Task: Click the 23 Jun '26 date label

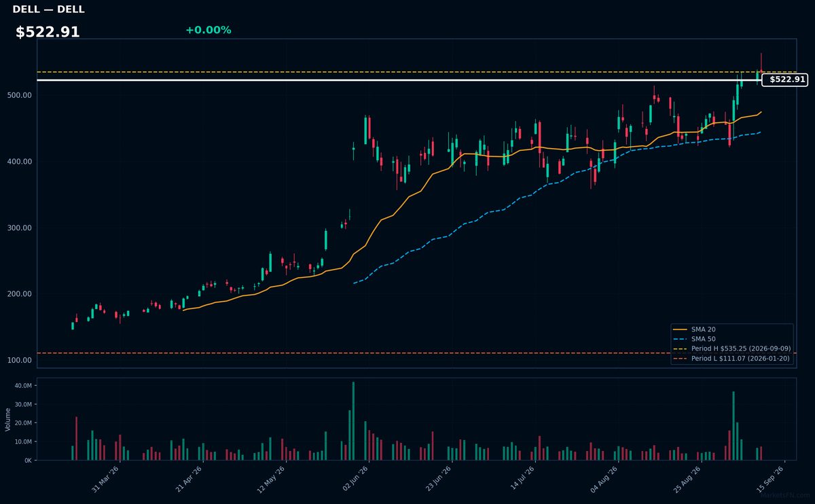Action: [437, 478]
